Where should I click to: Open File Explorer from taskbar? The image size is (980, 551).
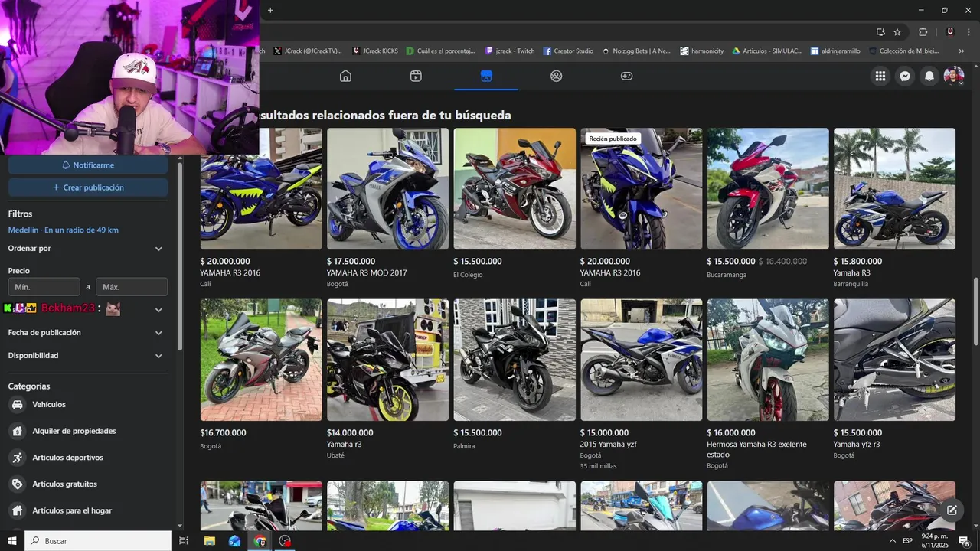click(209, 541)
